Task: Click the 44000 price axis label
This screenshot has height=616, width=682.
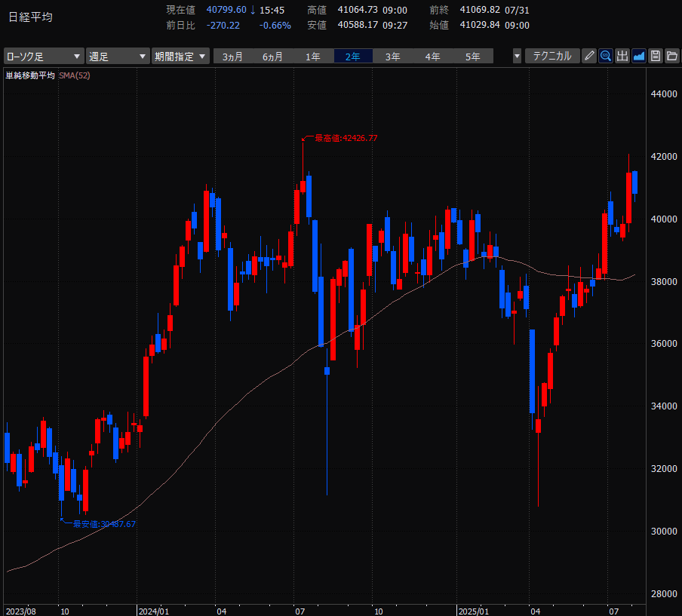Action: point(664,94)
